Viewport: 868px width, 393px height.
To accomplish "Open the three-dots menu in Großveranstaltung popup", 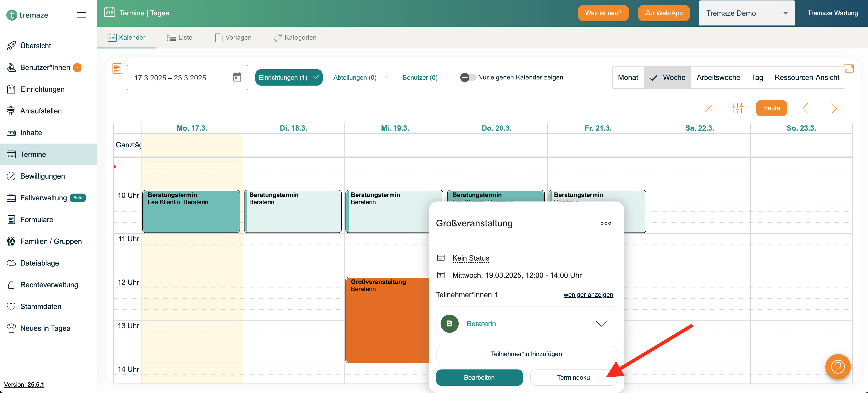I will 606,223.
